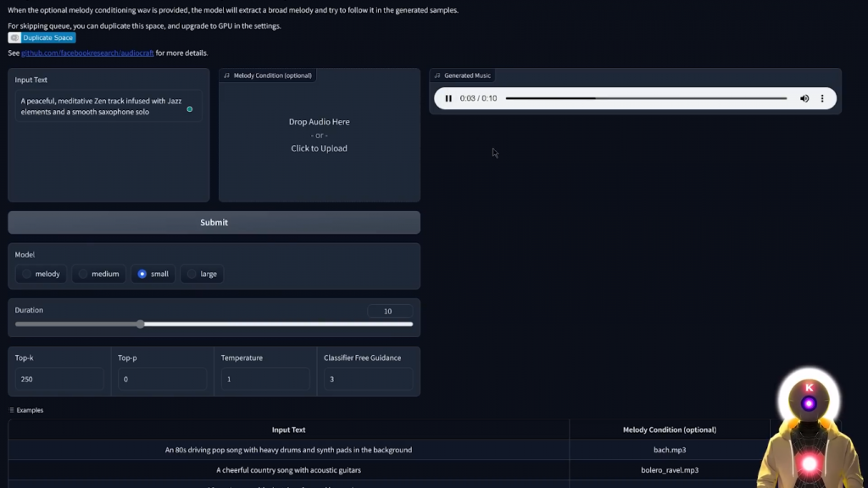Click the Examples list icon

[x=12, y=410]
